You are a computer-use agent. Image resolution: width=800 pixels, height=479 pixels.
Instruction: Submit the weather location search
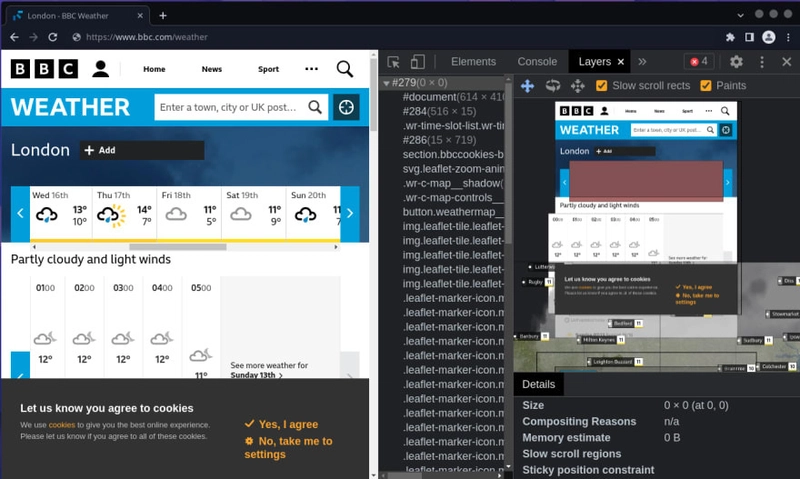point(315,107)
